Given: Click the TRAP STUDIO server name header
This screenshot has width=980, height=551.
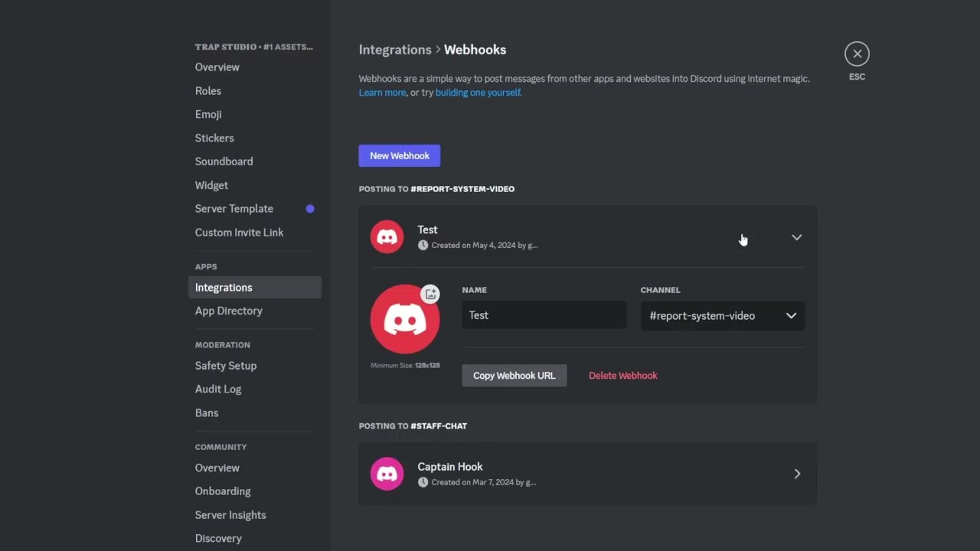Looking at the screenshot, I should tap(253, 47).
